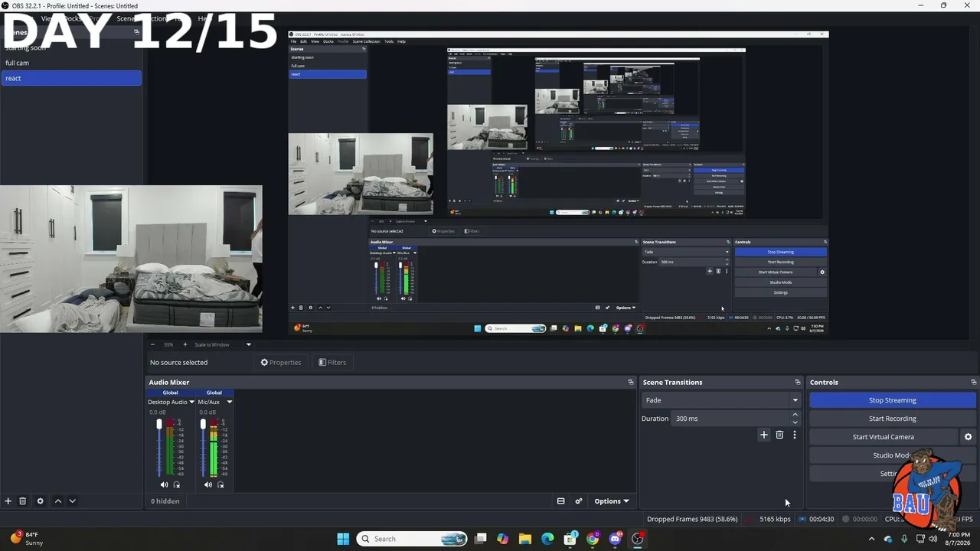Viewport: 980px width, 551px height.
Task: Click the taskbar Search box
Action: click(x=413, y=539)
